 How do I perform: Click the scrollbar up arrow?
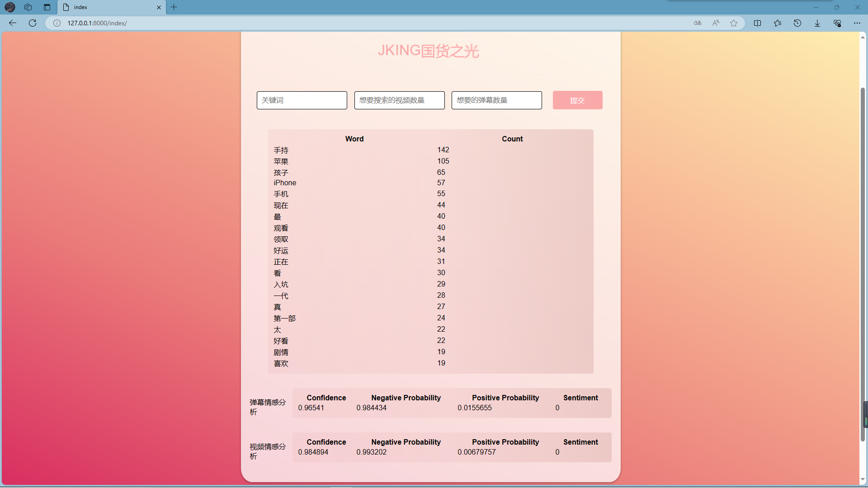[x=863, y=37]
